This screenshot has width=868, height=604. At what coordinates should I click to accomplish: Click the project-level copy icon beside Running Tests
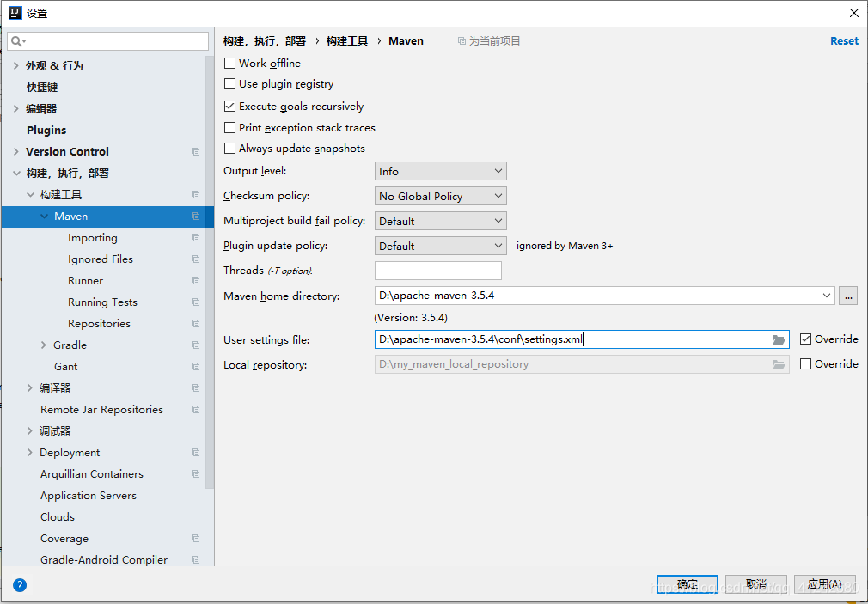[195, 302]
